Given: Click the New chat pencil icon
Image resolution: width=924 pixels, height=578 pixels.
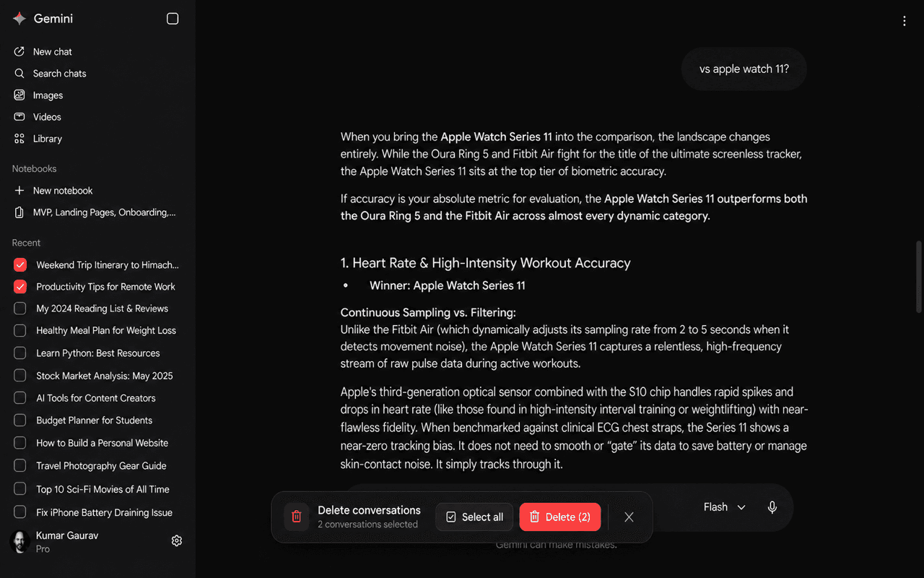Looking at the screenshot, I should coord(19,52).
